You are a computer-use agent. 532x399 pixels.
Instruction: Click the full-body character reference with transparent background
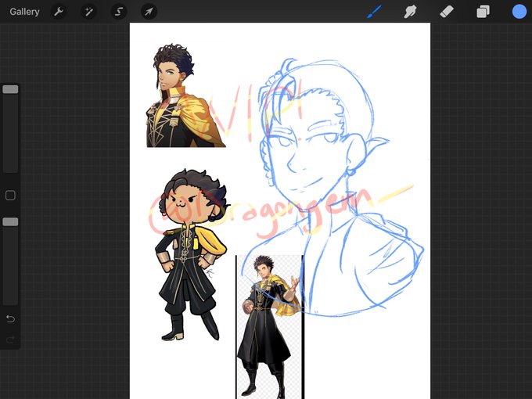[269, 327]
